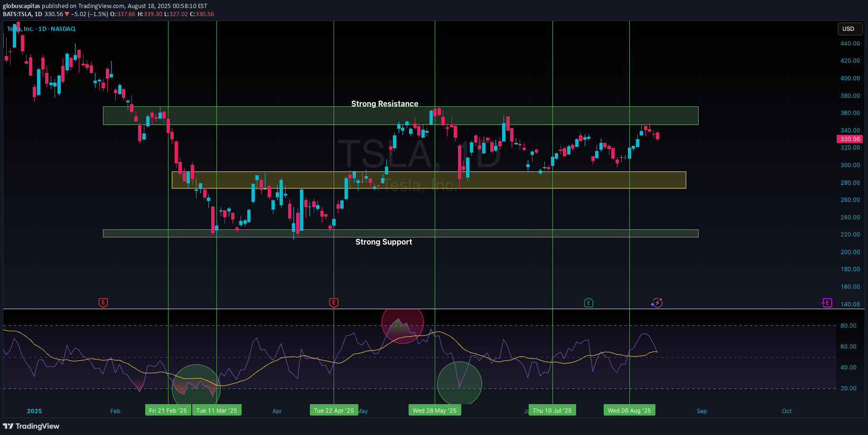This screenshot has height=435, width=868.
Task: Select the green RSI circle near June
Action: (x=459, y=383)
